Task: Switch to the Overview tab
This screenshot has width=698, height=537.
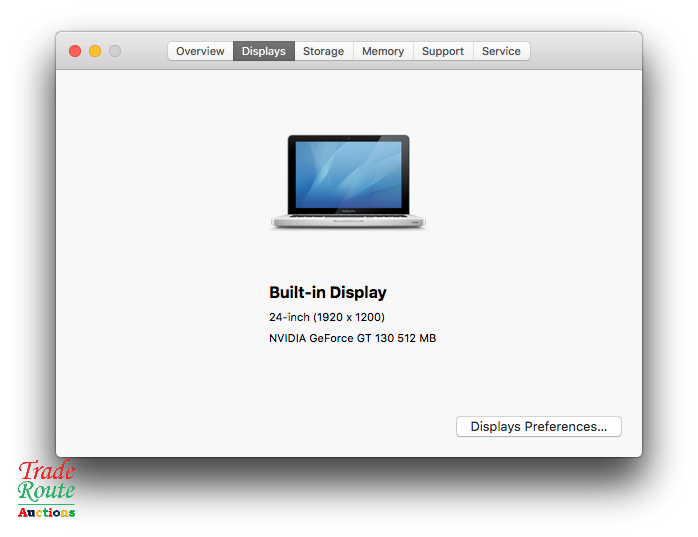Action: [200, 51]
